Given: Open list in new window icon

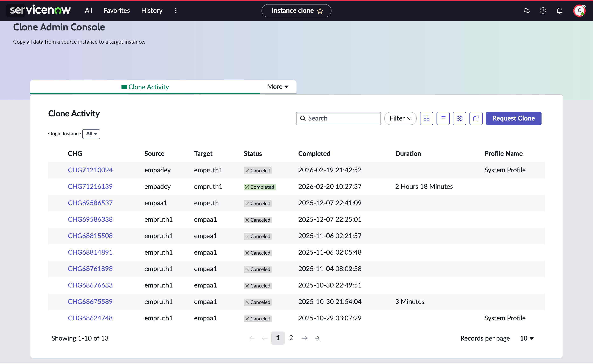Looking at the screenshot, I should (x=476, y=118).
